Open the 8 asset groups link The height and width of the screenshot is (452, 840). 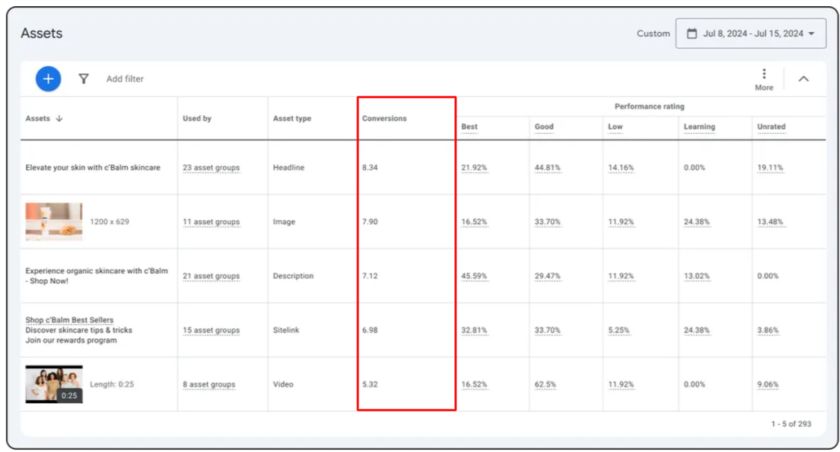(x=209, y=384)
